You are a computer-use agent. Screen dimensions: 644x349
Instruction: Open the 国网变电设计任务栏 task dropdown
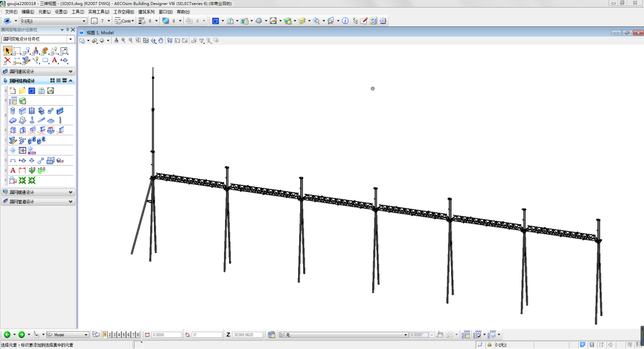[71, 39]
